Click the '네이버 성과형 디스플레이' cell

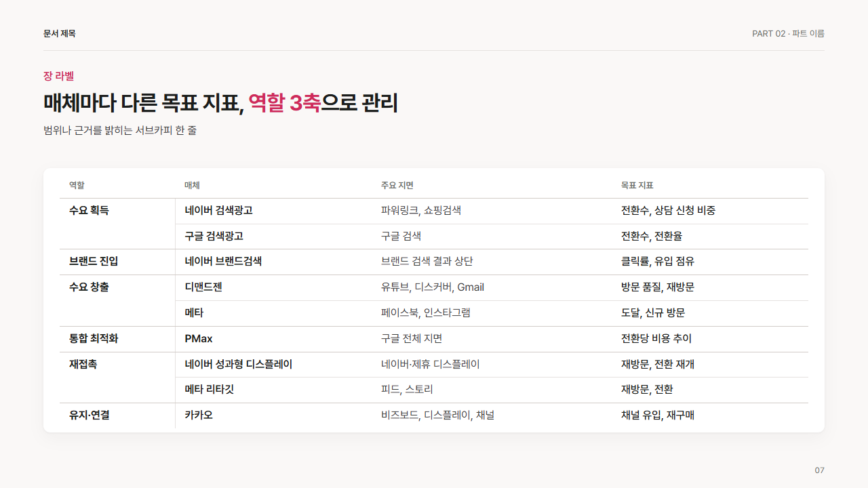[238, 364]
